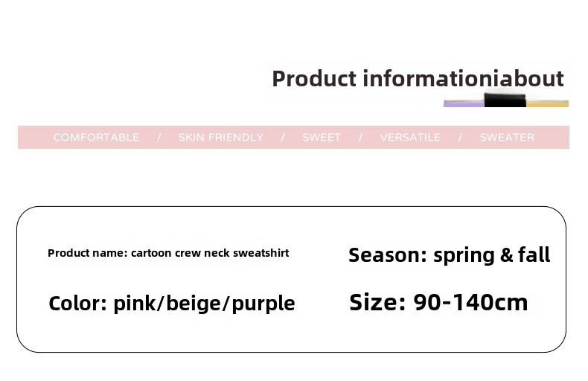Click the slash separator after SKIN FRIENDLY

pyautogui.click(x=283, y=137)
